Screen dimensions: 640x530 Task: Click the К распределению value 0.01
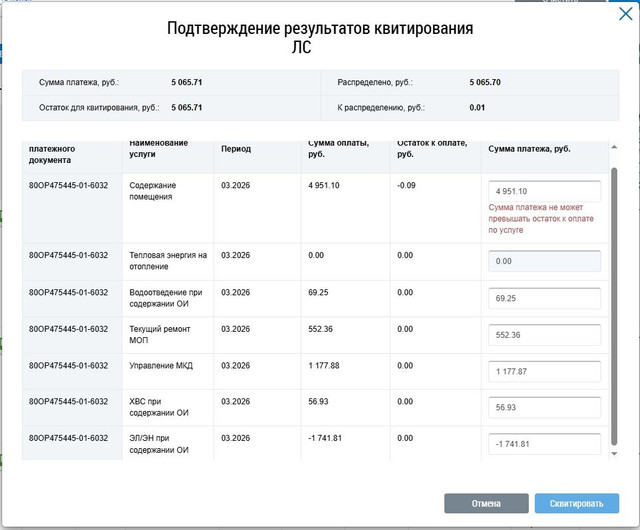pyautogui.click(x=477, y=108)
